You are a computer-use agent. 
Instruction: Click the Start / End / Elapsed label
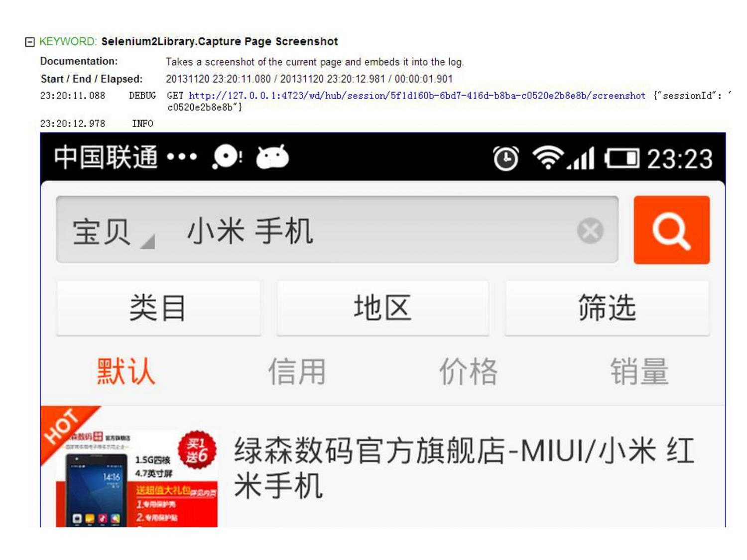coord(92,79)
